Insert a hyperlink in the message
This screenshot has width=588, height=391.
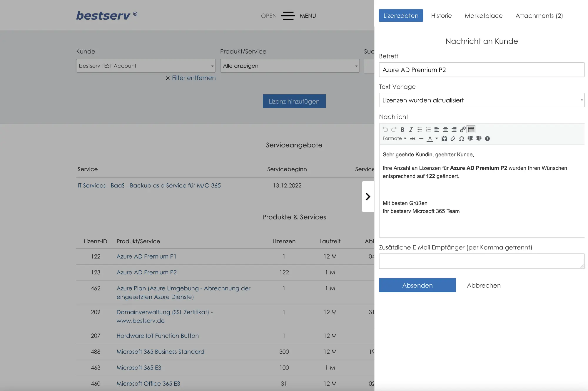[x=463, y=129]
